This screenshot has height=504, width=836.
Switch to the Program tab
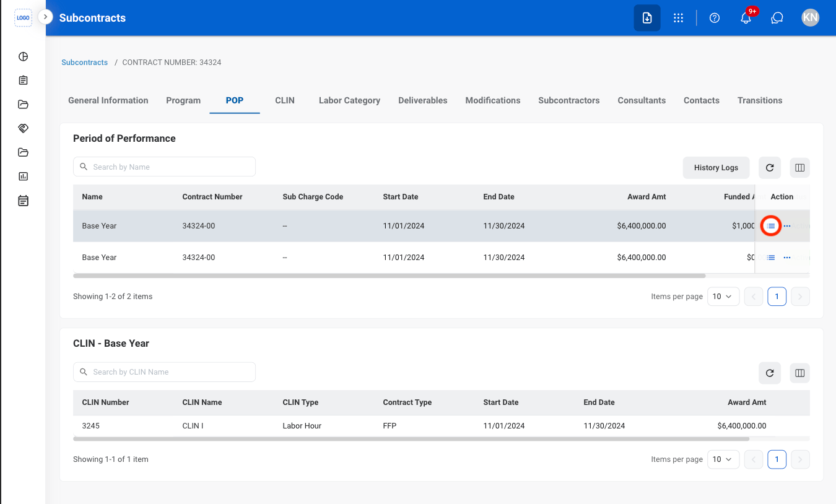(x=183, y=100)
